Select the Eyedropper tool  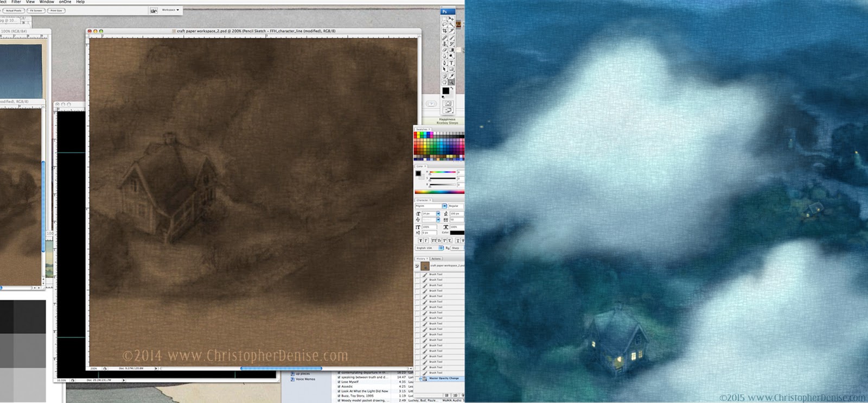451,75
